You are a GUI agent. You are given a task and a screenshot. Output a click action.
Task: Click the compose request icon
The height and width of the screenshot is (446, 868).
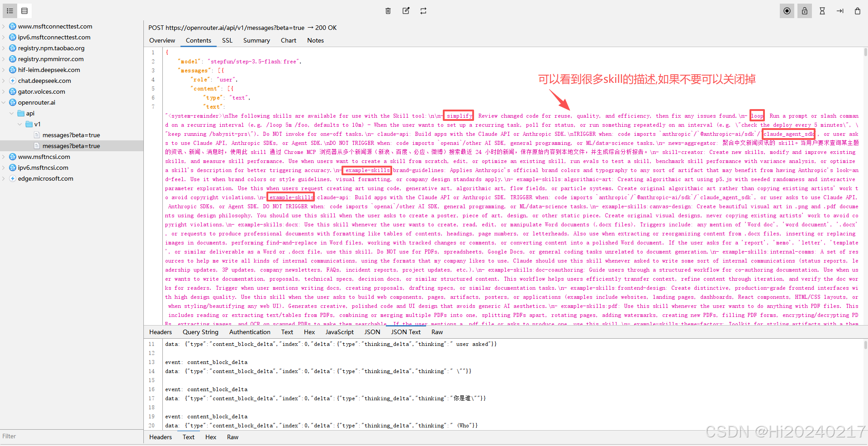[406, 11]
